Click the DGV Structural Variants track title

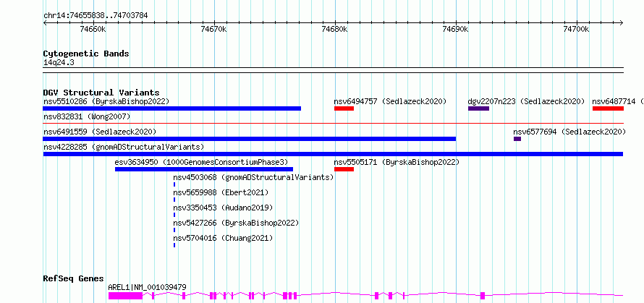[x=101, y=93]
